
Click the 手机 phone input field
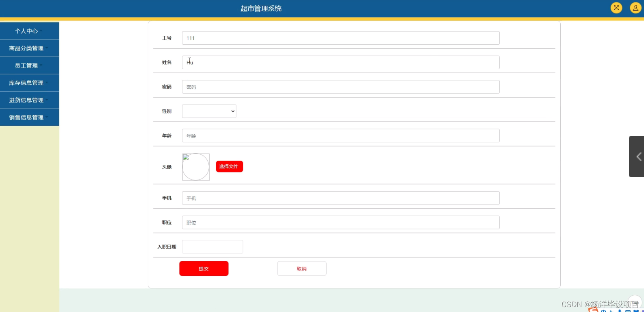point(340,198)
